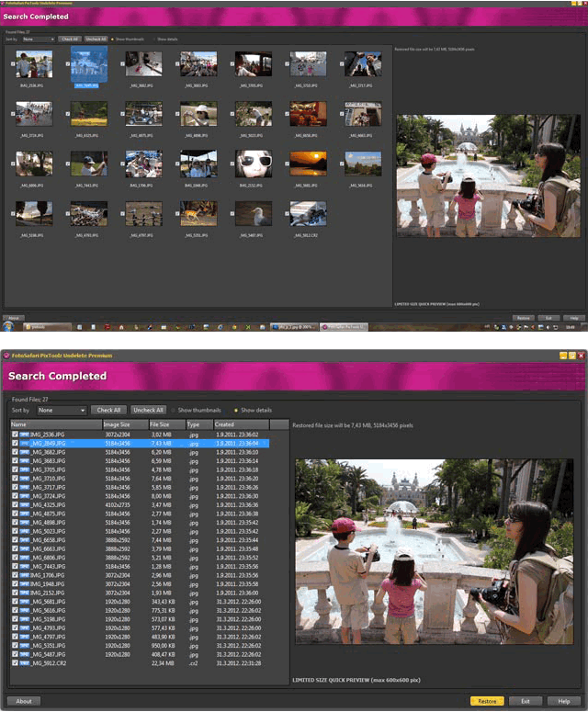Click Exit button in details window
This screenshot has height=712, width=588.
click(x=526, y=701)
